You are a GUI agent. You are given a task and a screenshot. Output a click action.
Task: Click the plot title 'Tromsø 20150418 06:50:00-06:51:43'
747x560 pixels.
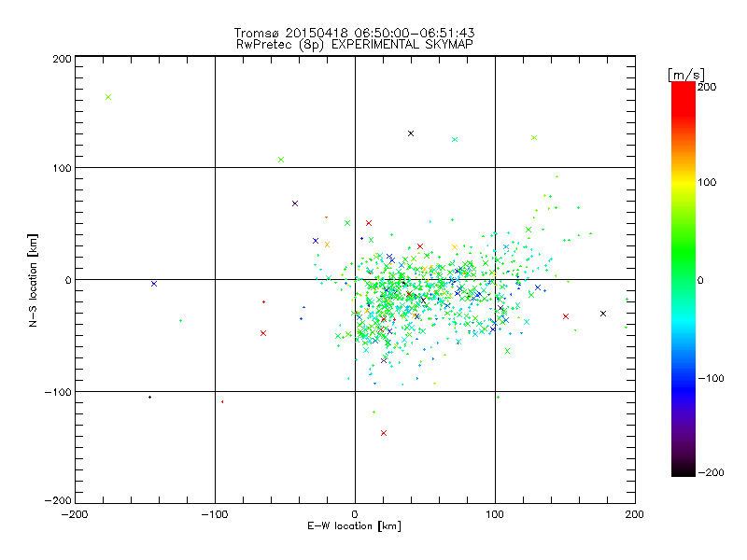pyautogui.click(x=354, y=33)
